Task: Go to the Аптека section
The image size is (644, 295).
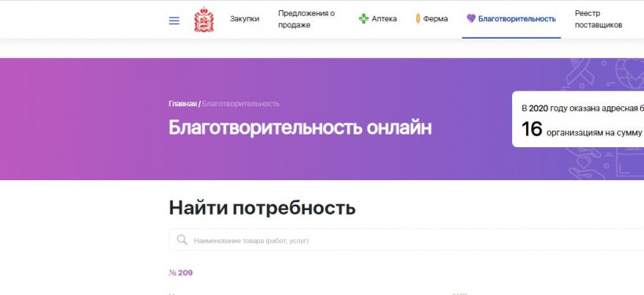Action: pos(384,19)
